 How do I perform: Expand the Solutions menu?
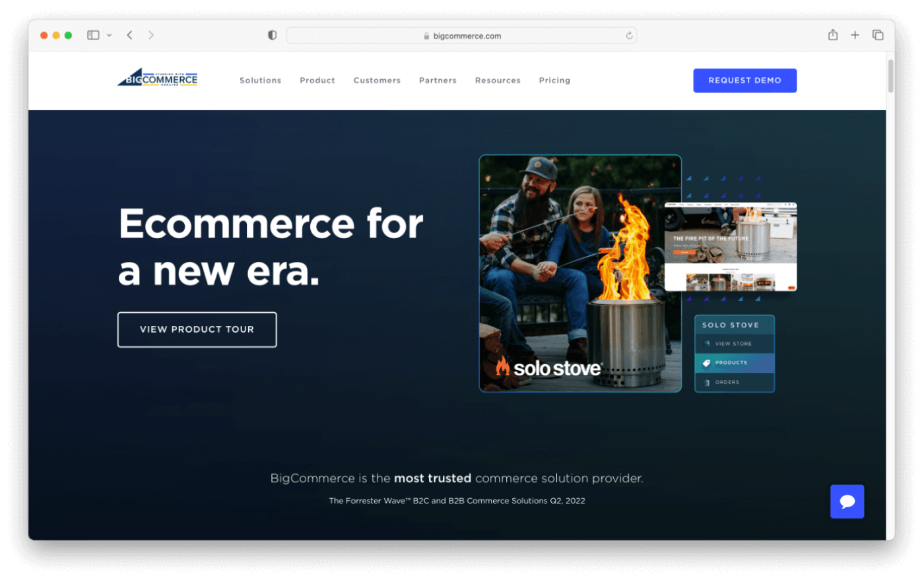click(x=260, y=81)
